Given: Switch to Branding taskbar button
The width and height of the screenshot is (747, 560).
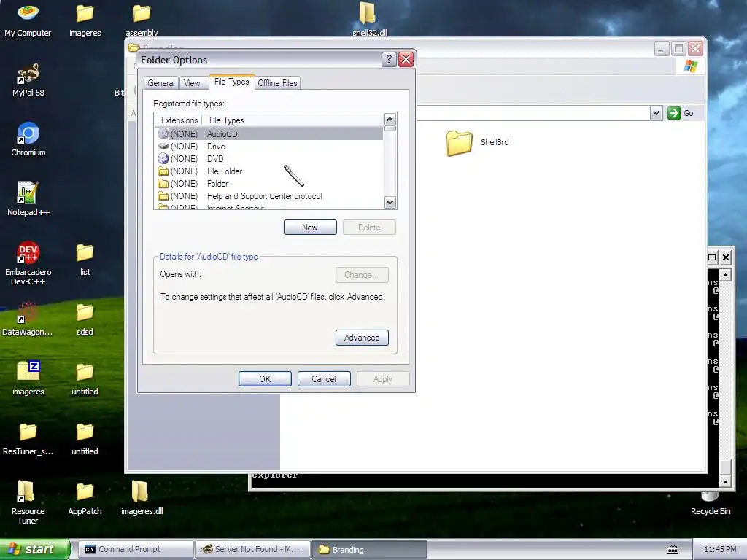Looking at the screenshot, I should [370, 549].
